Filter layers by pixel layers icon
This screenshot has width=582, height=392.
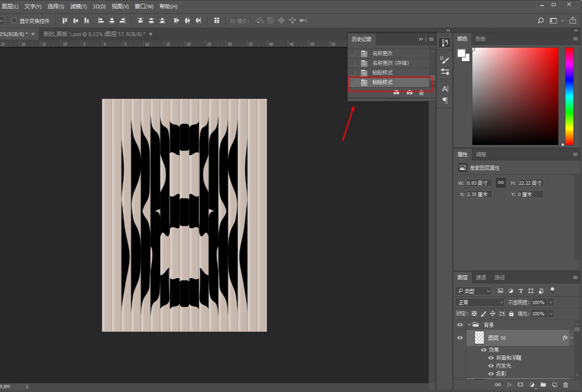pyautogui.click(x=500, y=291)
